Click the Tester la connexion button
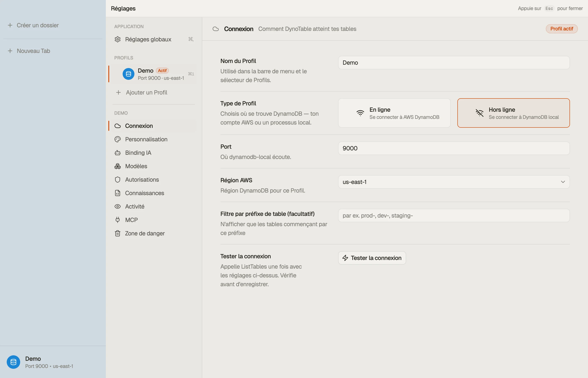The width and height of the screenshot is (588, 378). [x=372, y=258]
